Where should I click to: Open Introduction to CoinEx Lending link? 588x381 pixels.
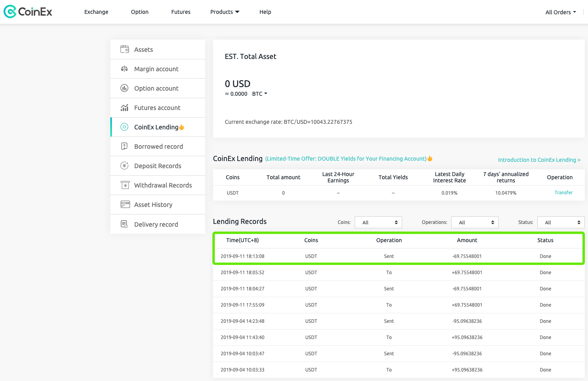[539, 160]
